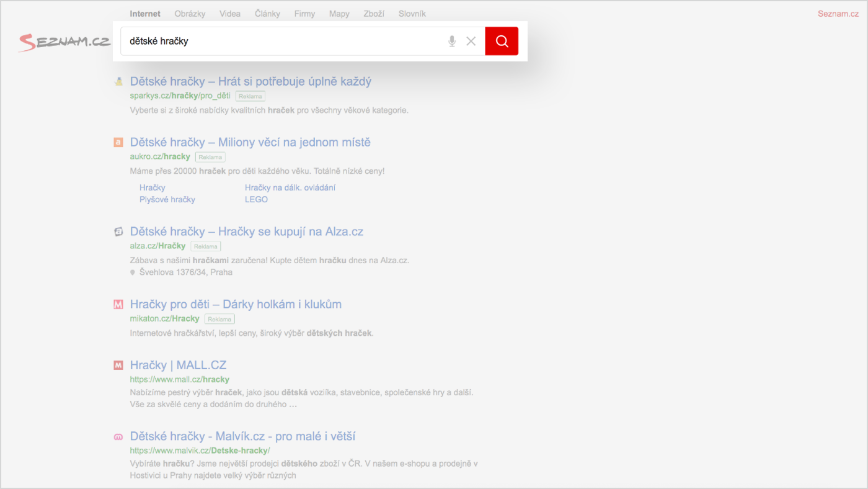Open result 'Dětské hračky - Malvík.cz'
This screenshot has height=489, width=868.
tap(242, 436)
